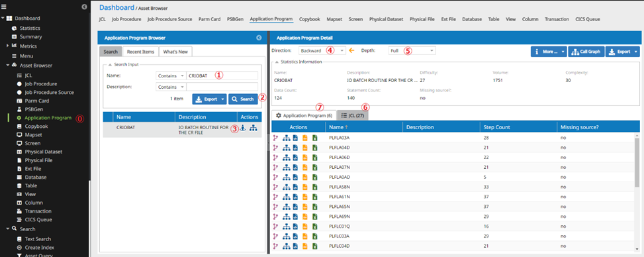Image resolution: width=644 pixels, height=257 pixels.
Task: Click the Search button
Action: tap(243, 99)
